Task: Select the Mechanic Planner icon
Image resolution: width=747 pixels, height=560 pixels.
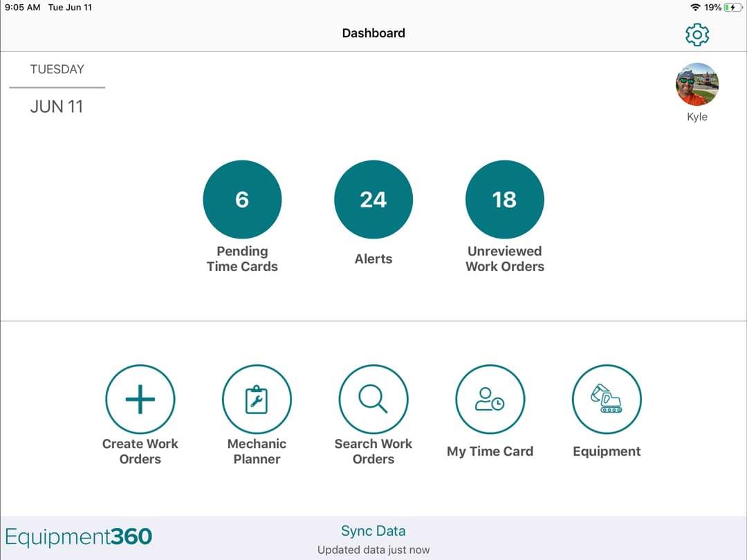Action: (257, 399)
